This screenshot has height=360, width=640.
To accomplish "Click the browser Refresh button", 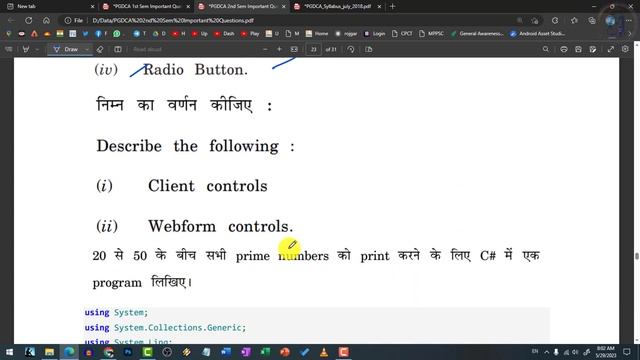I will click(29, 20).
